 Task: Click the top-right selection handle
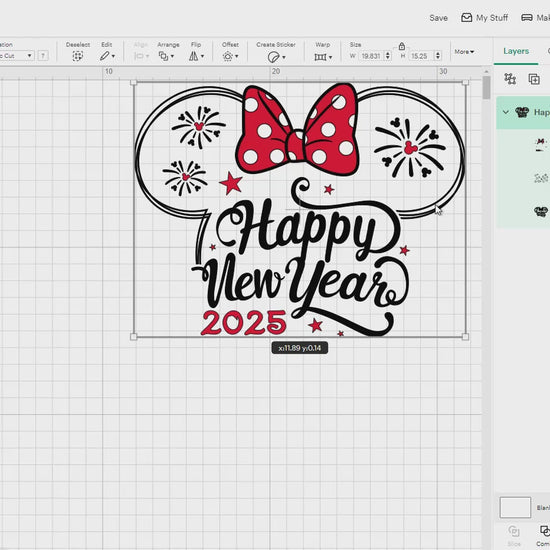tap(465, 83)
